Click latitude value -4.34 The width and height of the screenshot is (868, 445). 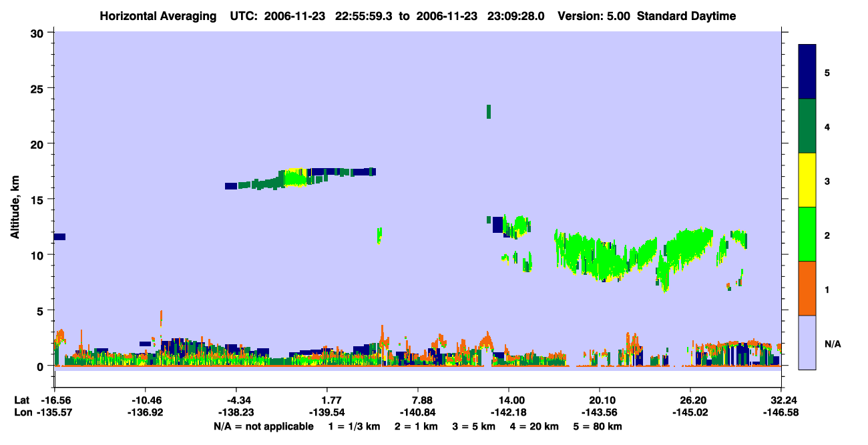pos(236,400)
